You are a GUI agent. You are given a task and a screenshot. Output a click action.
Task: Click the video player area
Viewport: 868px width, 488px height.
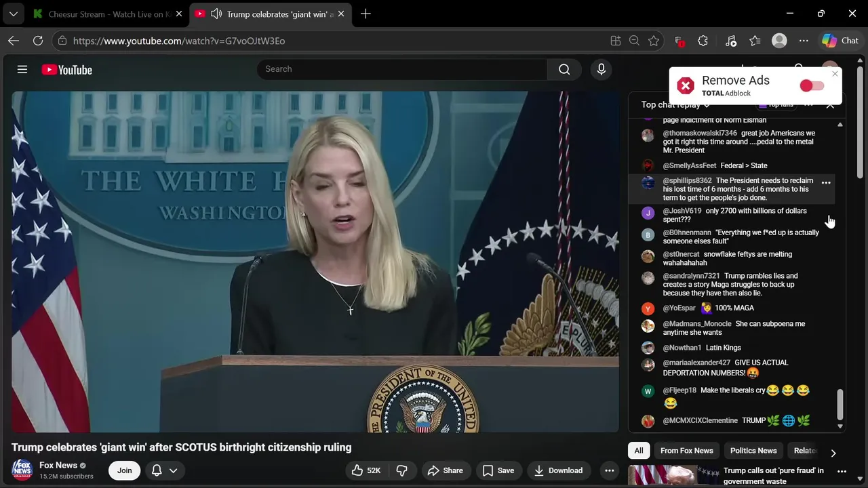click(315, 262)
